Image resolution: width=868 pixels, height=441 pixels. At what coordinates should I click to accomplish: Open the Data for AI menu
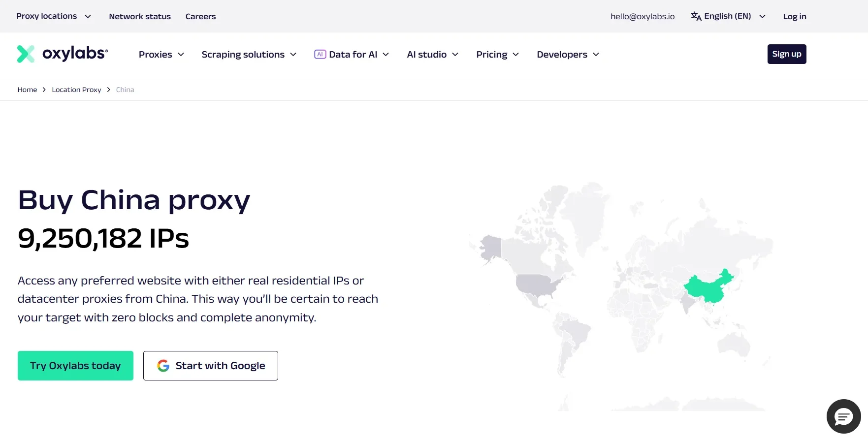[x=352, y=54]
